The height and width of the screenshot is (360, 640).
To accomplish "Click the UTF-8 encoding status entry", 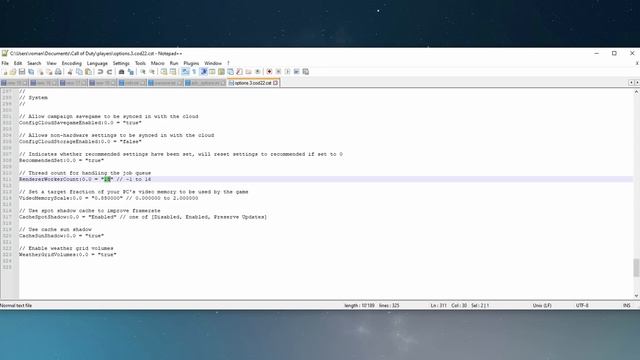I will 582,305.
